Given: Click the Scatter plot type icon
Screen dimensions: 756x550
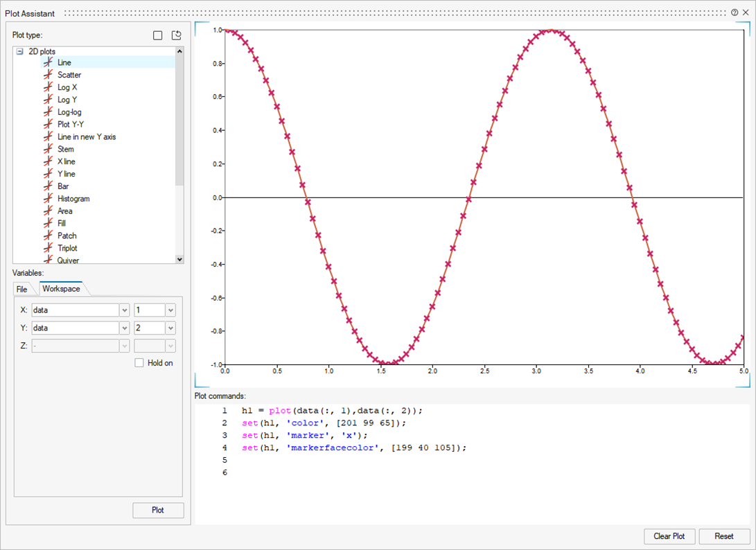Looking at the screenshot, I should point(48,75).
